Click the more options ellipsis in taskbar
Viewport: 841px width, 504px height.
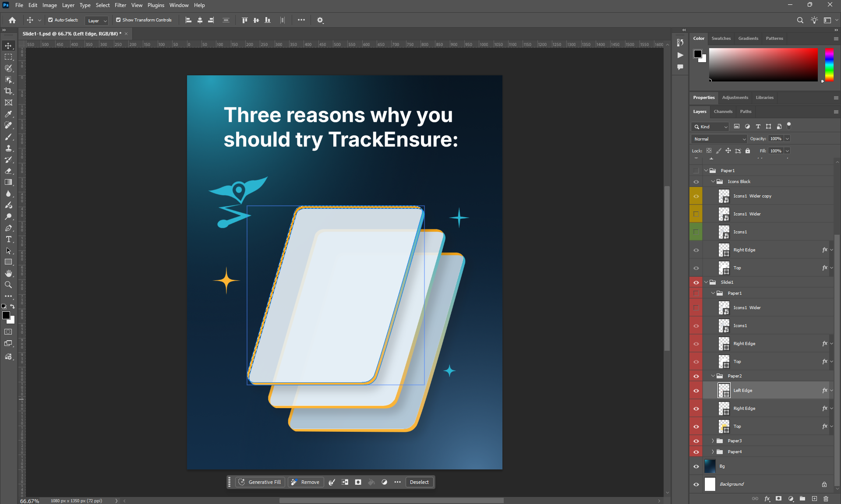pos(398,482)
